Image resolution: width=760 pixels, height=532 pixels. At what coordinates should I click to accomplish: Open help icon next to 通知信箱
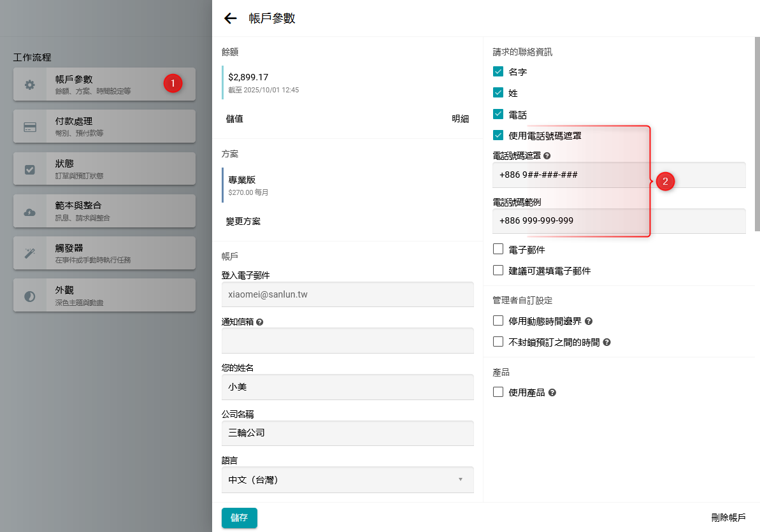[x=259, y=322]
